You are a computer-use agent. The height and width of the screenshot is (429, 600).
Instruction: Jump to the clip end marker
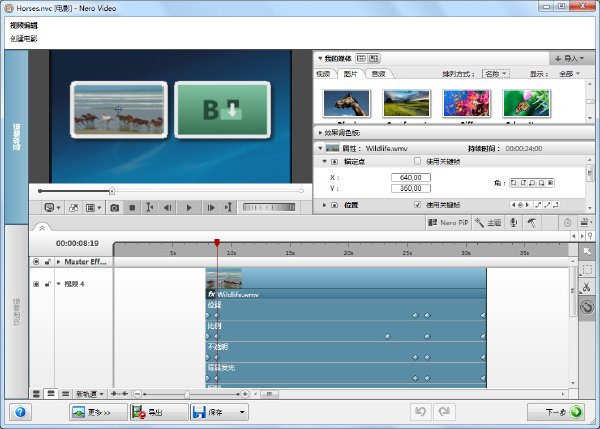coord(228,207)
